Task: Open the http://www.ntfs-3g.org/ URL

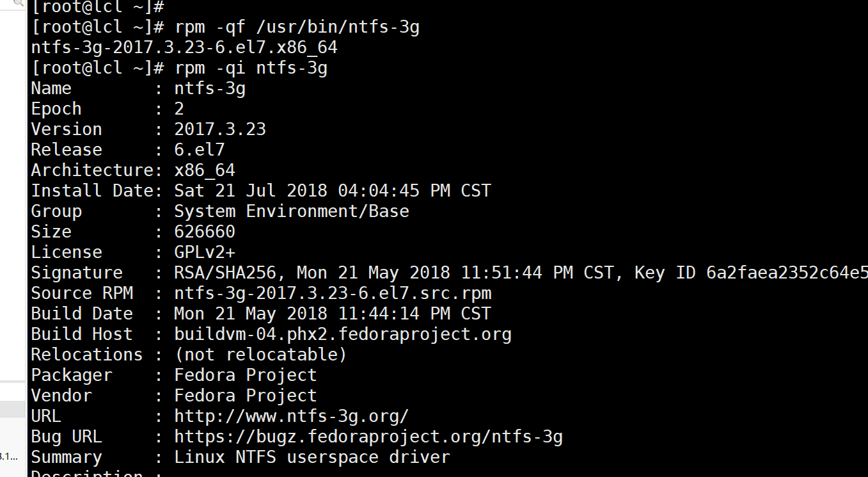Action: (291, 416)
